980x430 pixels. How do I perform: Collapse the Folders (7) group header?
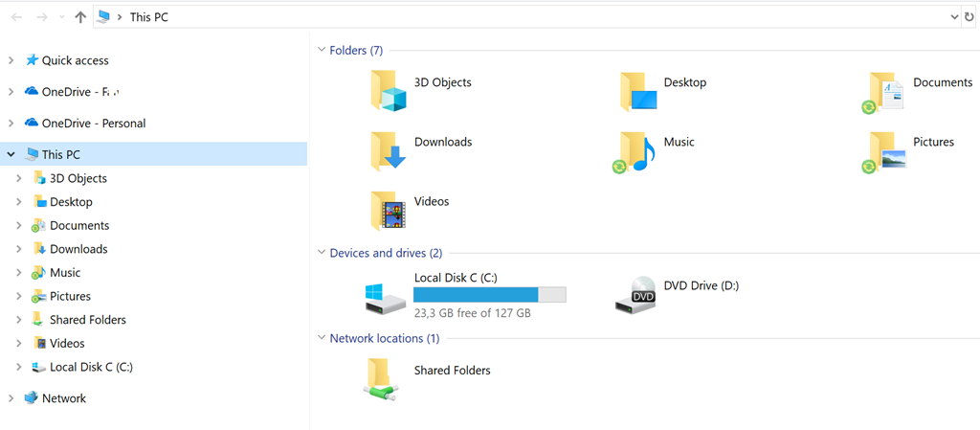pyautogui.click(x=321, y=50)
